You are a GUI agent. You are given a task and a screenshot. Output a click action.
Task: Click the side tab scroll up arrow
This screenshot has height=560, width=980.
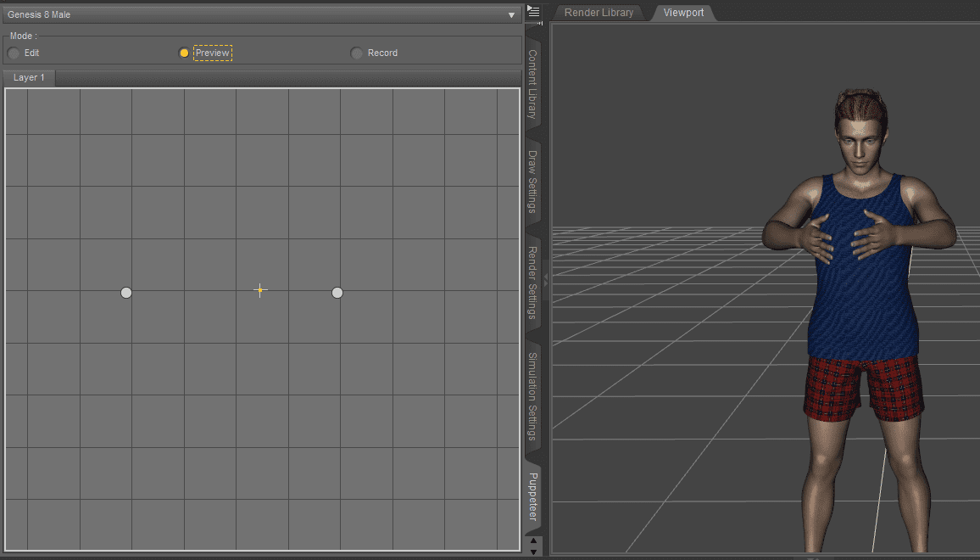pyautogui.click(x=533, y=540)
